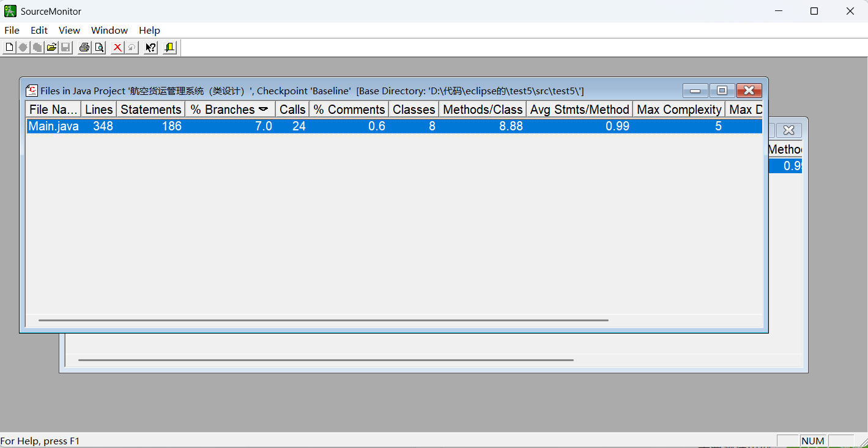This screenshot has height=448, width=868.
Task: Open the Window menu
Action: (x=109, y=30)
